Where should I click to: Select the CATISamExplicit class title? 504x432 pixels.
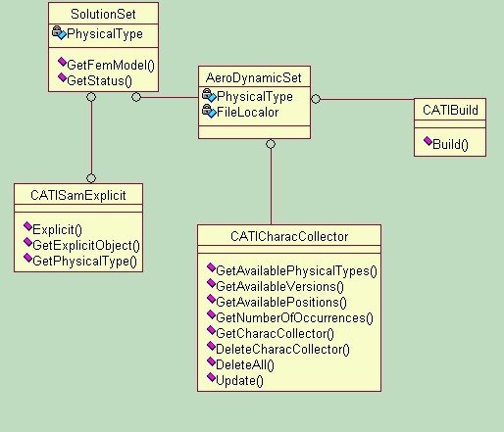tap(78, 195)
